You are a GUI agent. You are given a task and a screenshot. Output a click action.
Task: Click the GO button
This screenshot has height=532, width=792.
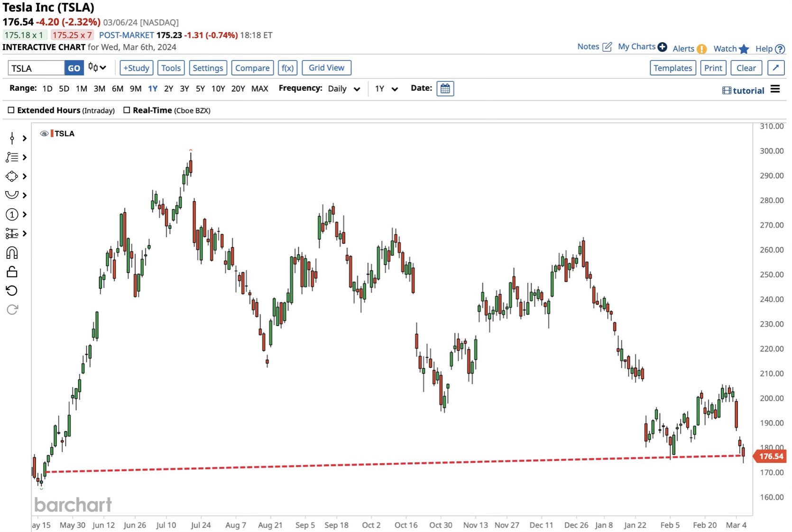coord(74,68)
